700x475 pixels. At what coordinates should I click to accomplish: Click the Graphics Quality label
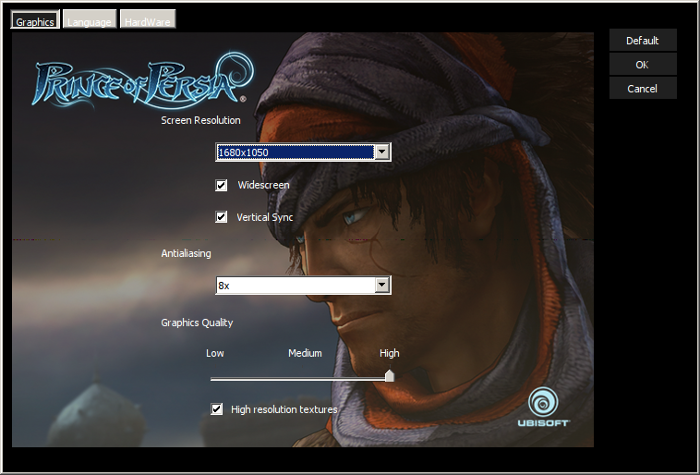(x=197, y=323)
